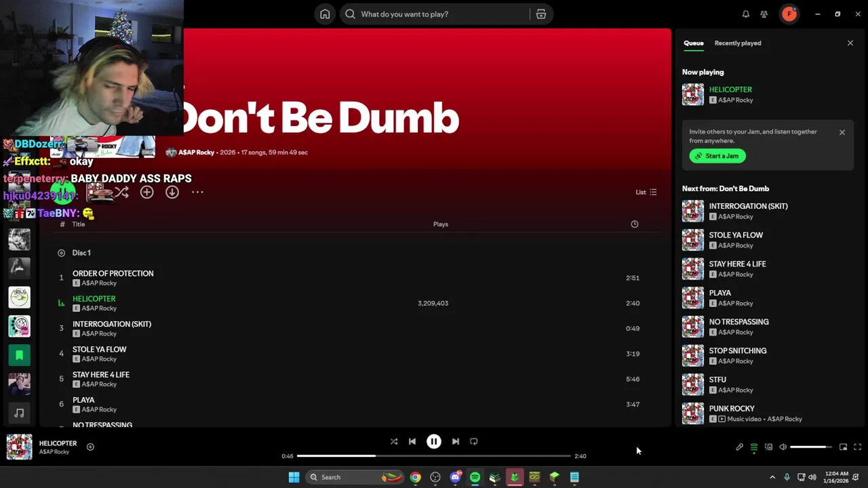Open Friend Activity icon next to bell
This screenshot has width=868, height=488.
pos(764,14)
